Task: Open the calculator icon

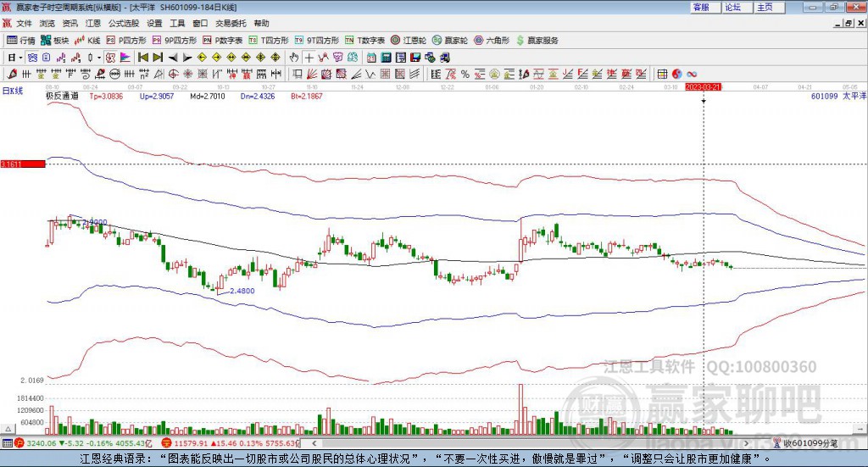Action: click(386, 58)
